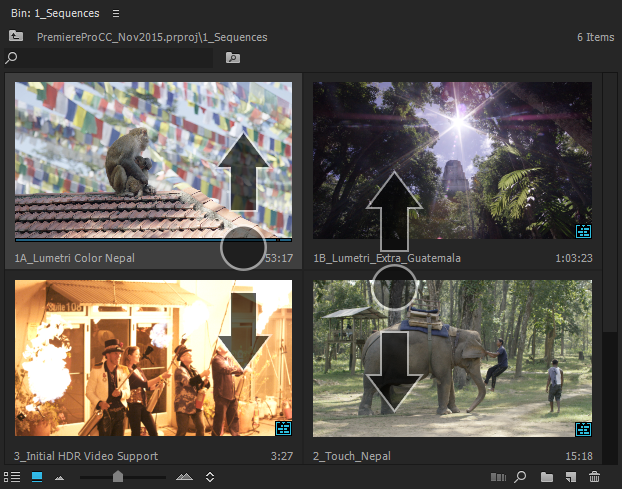This screenshot has width=622, height=489.
Task: Click the 3_Initial HDR Video Support label
Action: [x=86, y=456]
